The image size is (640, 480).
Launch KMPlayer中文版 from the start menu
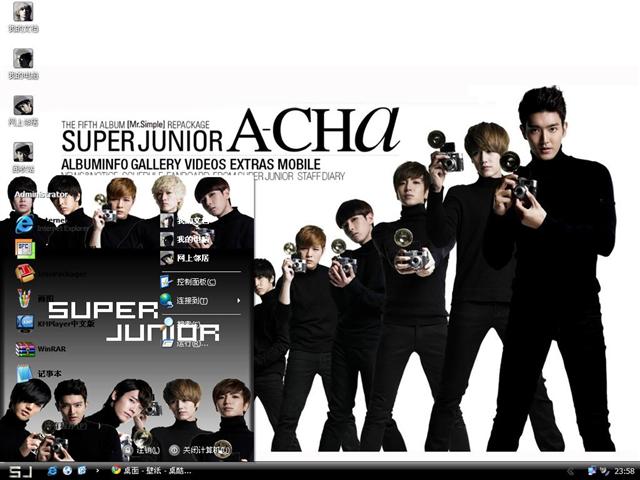[x=55, y=324]
